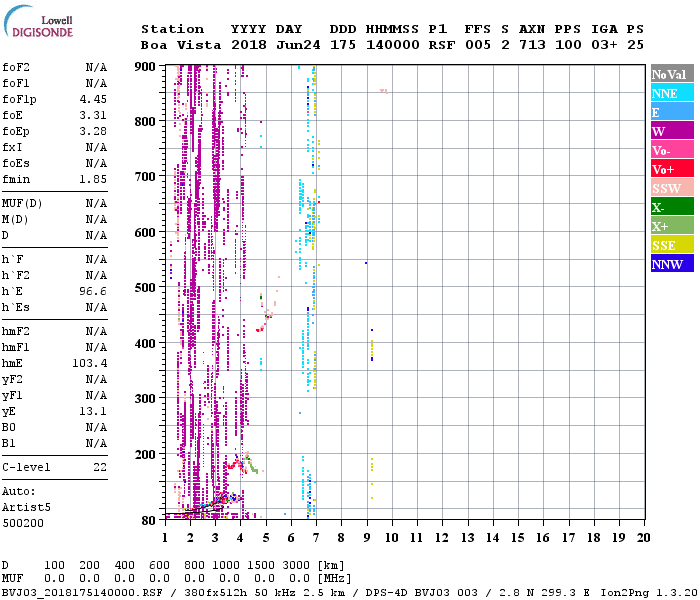Click the h`E value 96.6
700x600 pixels.
[x=93, y=292]
